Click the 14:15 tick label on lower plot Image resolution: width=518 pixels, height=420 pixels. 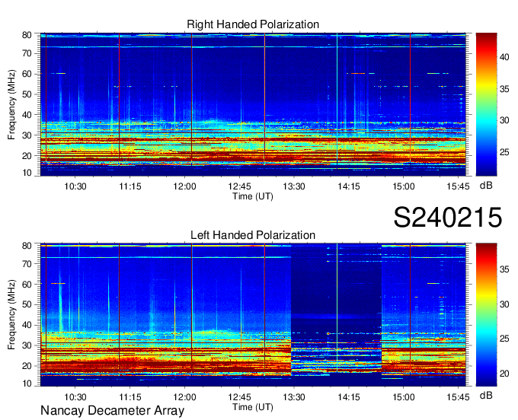(349, 397)
